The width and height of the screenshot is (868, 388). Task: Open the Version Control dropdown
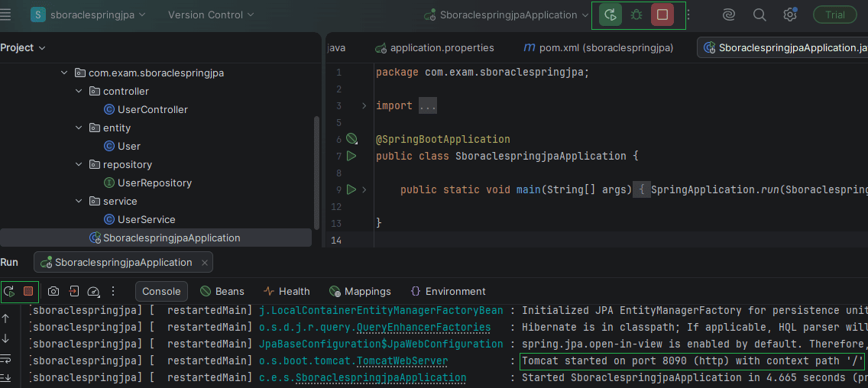(x=211, y=15)
